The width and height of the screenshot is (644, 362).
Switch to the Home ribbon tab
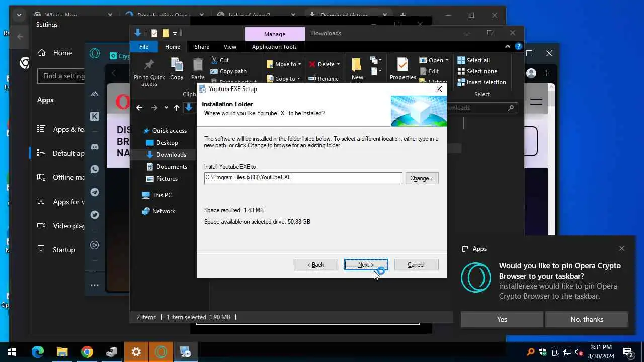tap(173, 47)
